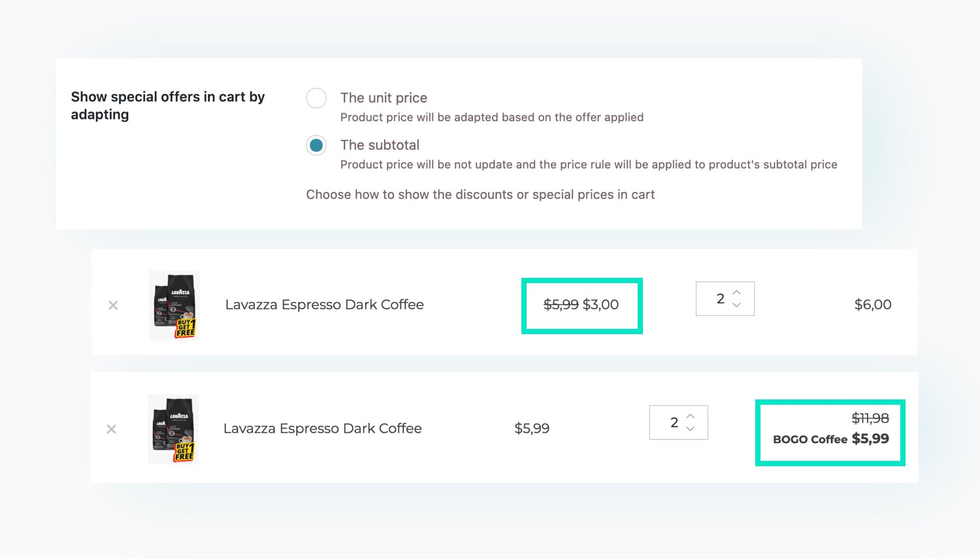The height and width of the screenshot is (559, 980).
Task: Open the top row coffee product thumbnail
Action: [x=174, y=305]
